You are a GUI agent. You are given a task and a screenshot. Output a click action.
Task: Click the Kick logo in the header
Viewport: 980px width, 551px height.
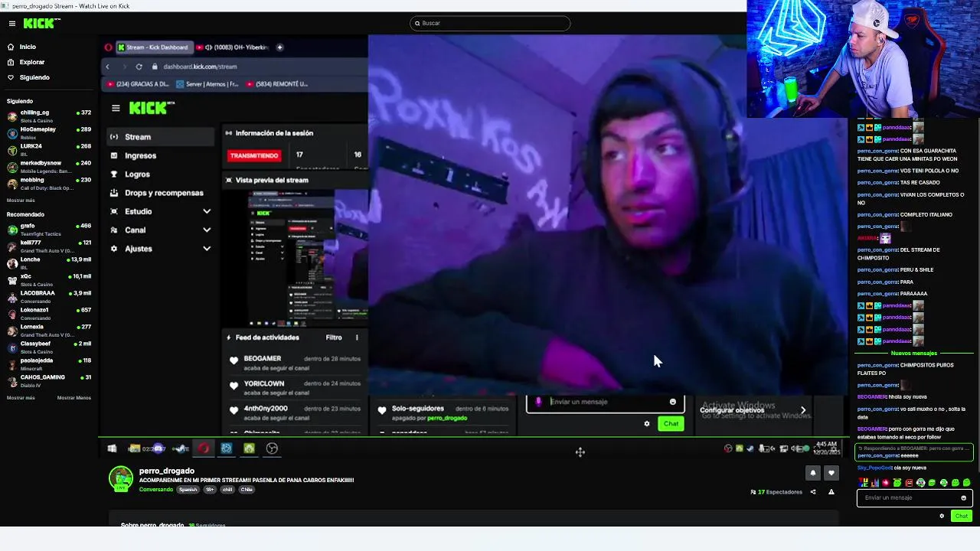click(41, 24)
